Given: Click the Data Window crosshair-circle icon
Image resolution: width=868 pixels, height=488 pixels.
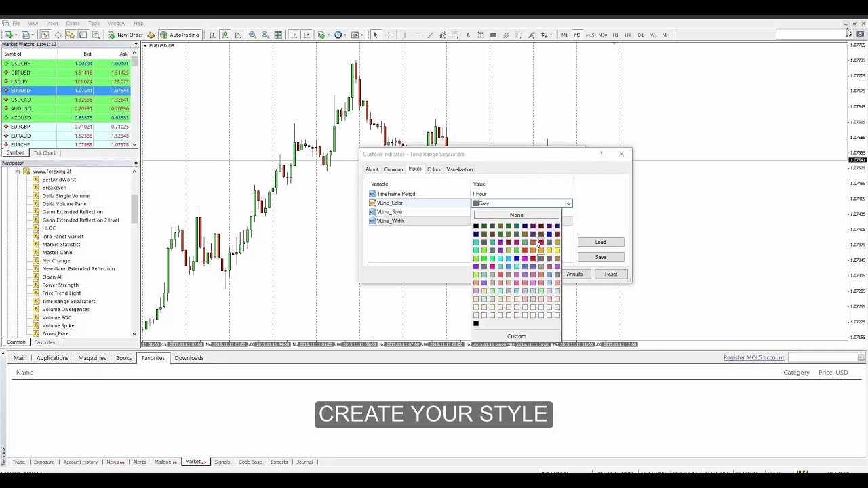Looking at the screenshot, I should [58, 35].
